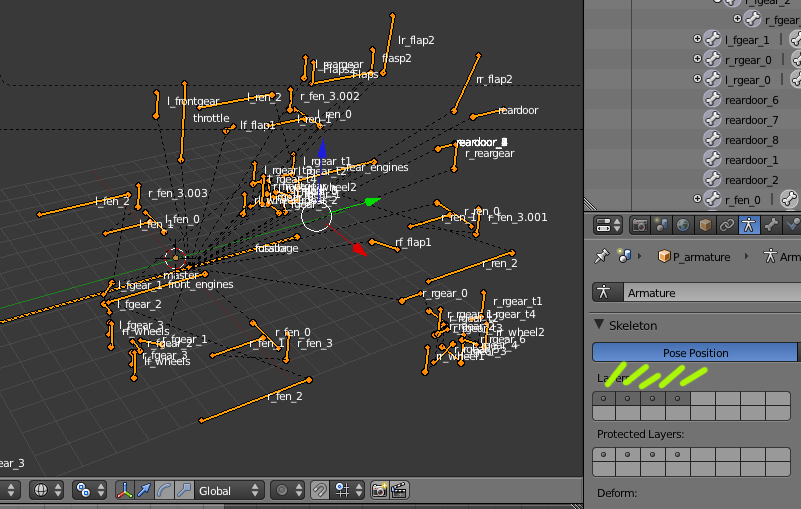Viewport: 801px width, 509px height.
Task: Expand the l_rgear_0 bone in the outliner
Action: coord(697,79)
